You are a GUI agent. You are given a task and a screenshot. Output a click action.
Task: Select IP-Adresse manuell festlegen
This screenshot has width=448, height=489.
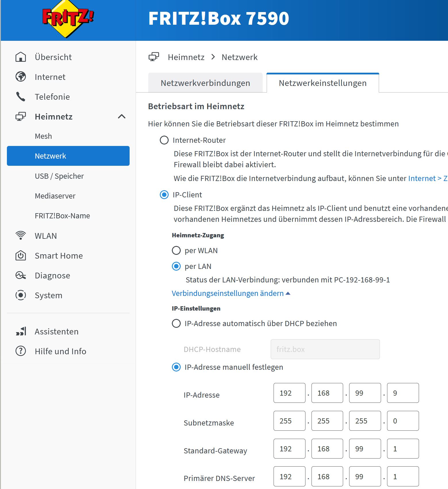tap(176, 367)
